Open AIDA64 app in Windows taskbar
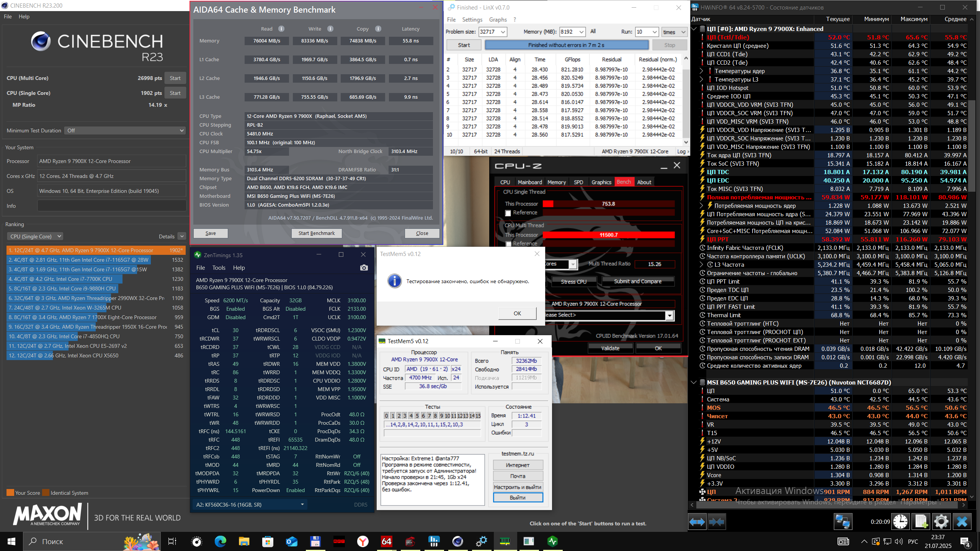Viewport: 980px width, 551px height. [x=386, y=541]
